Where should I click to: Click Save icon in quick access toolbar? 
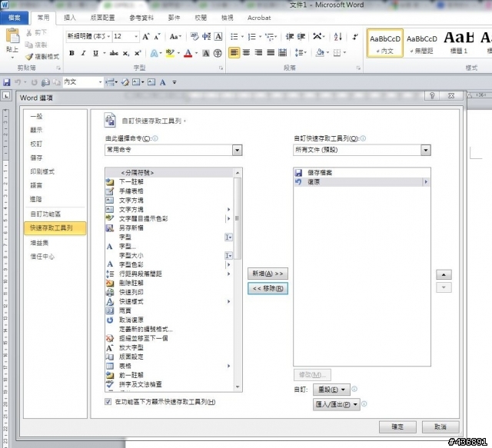(x=7, y=82)
